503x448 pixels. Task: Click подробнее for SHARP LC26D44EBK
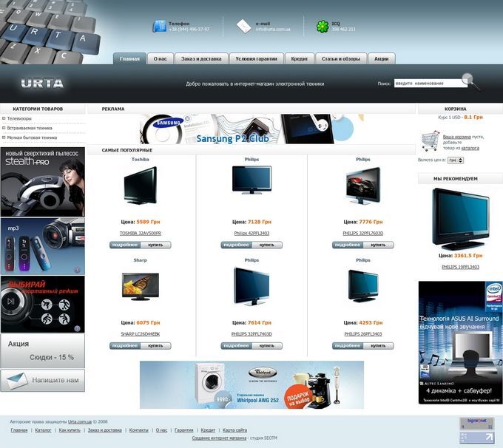(125, 346)
